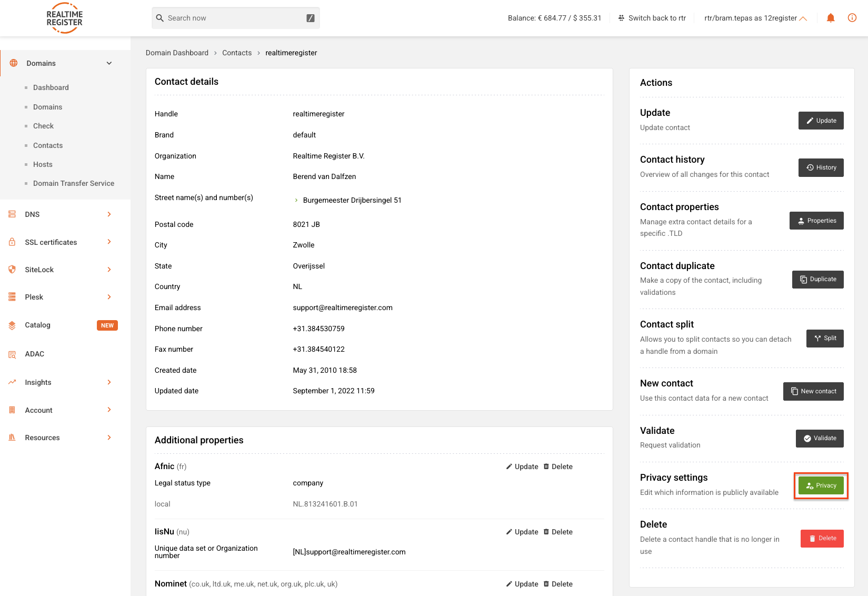Open Contacts in sidebar
868x596 pixels.
pos(48,145)
